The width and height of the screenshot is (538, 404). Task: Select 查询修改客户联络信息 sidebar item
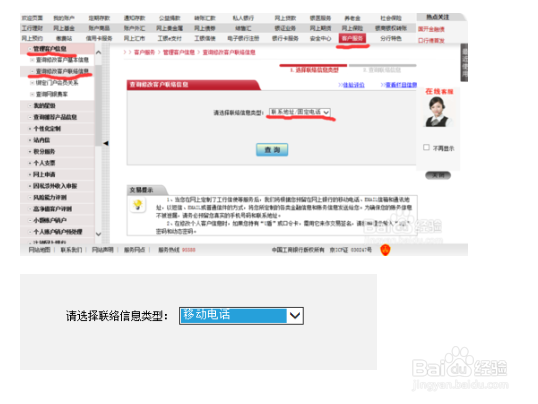point(62,71)
